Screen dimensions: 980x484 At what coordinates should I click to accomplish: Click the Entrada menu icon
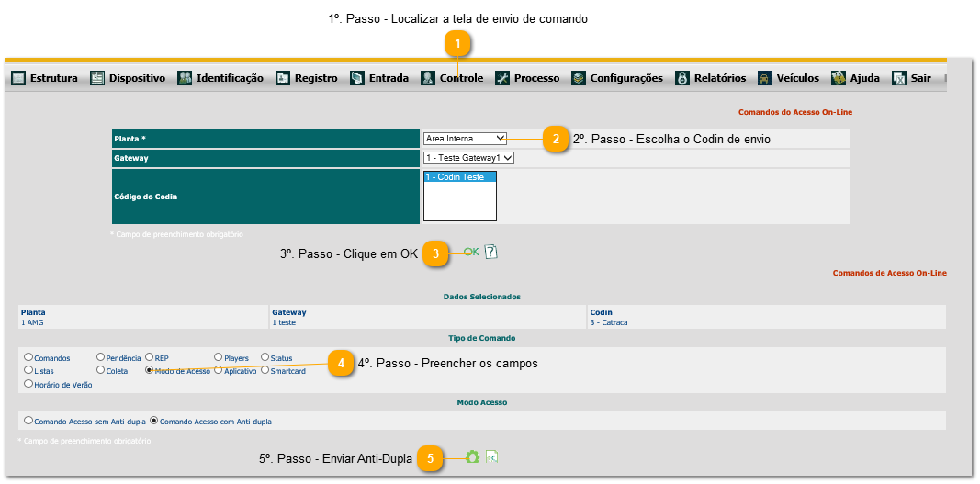coord(357,78)
